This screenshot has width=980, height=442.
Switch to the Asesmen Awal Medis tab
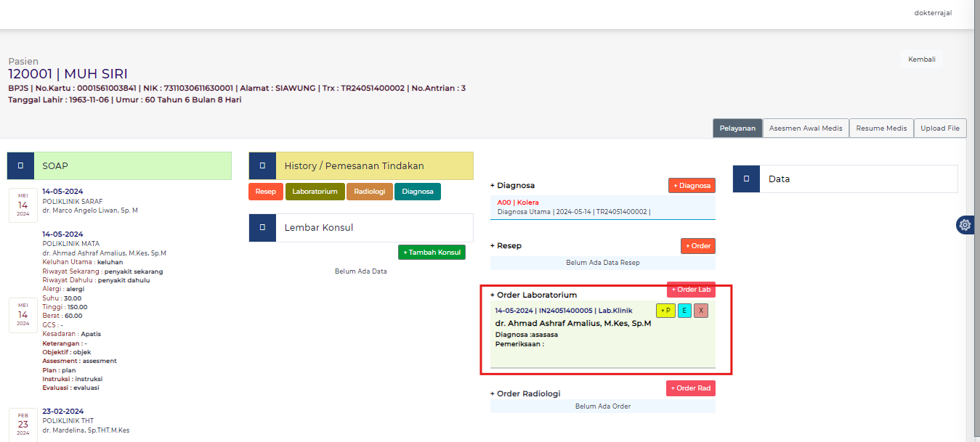point(805,128)
